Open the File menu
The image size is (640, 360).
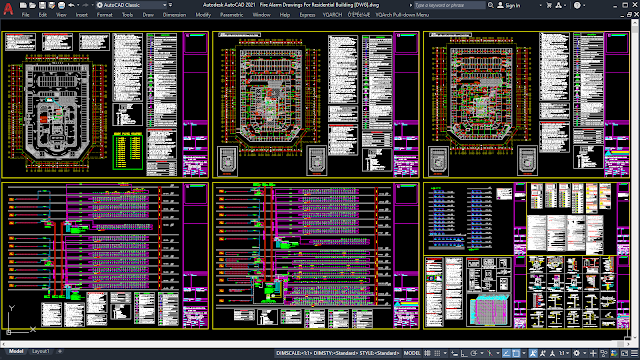pyautogui.click(x=25, y=15)
